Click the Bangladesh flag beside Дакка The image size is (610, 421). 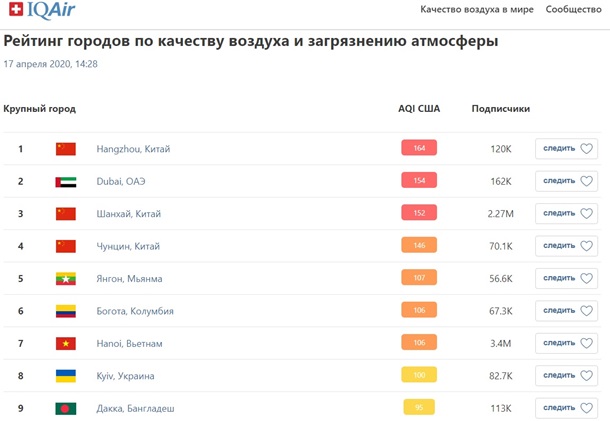(x=66, y=408)
